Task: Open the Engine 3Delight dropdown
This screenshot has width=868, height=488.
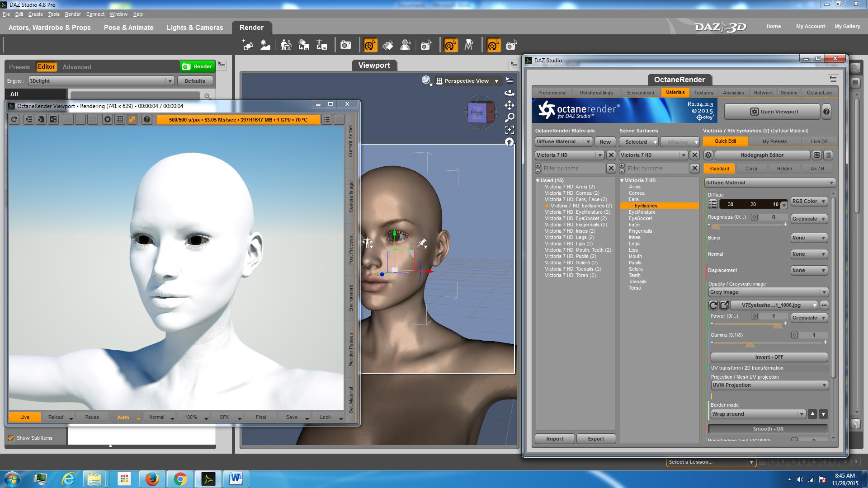Action: click(101, 81)
